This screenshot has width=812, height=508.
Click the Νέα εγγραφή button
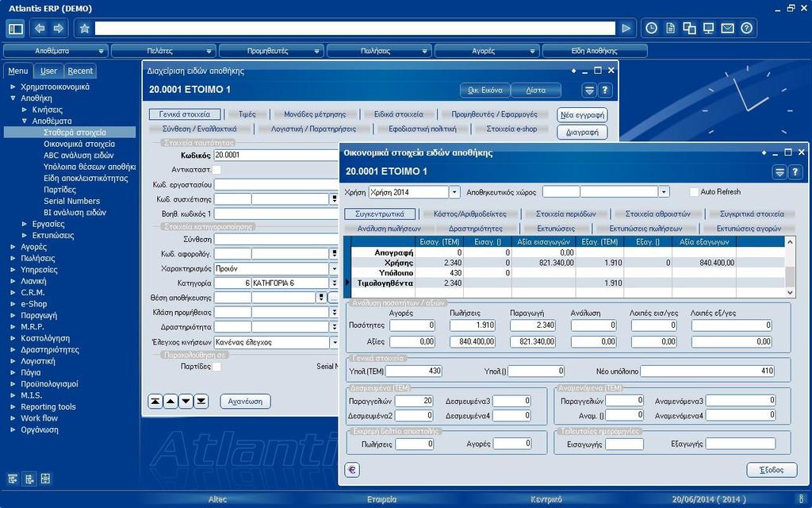[582, 114]
